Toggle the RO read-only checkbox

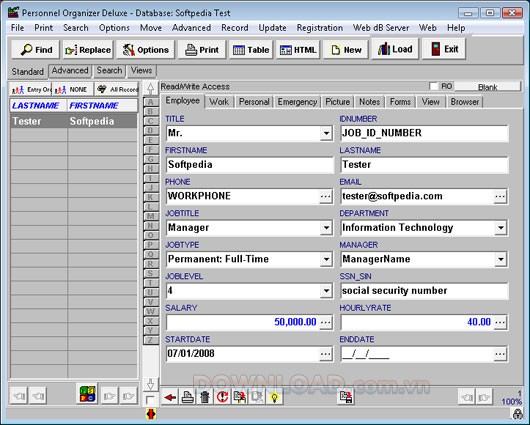point(433,86)
